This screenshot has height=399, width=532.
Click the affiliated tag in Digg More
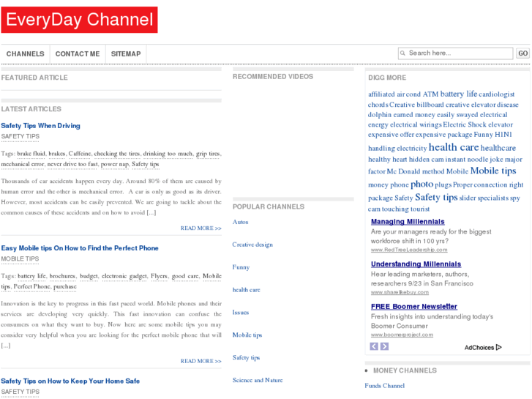(381, 94)
